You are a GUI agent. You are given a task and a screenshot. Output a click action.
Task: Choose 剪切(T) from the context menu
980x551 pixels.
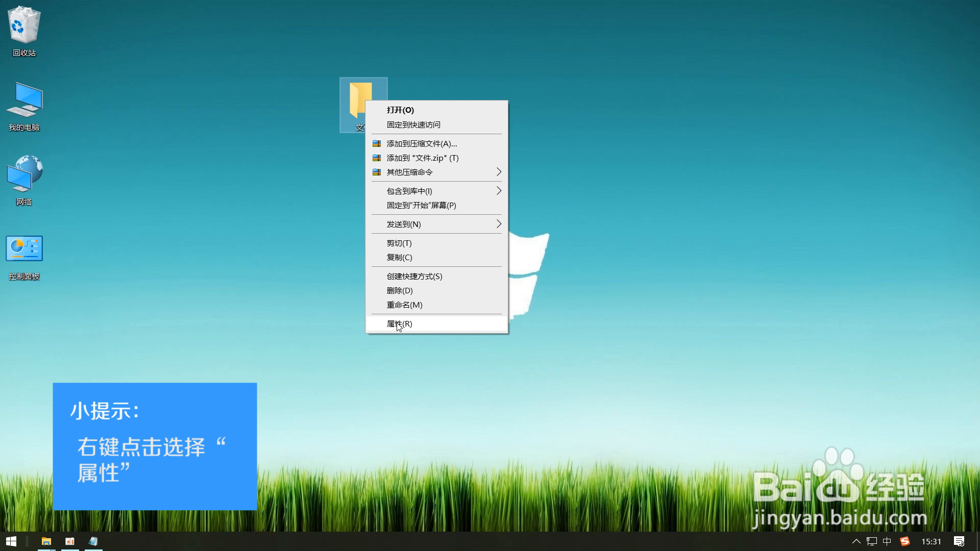coord(437,243)
